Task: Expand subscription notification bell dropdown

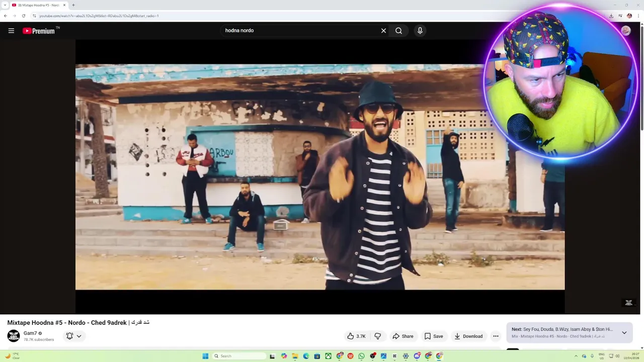Action: tap(73, 336)
